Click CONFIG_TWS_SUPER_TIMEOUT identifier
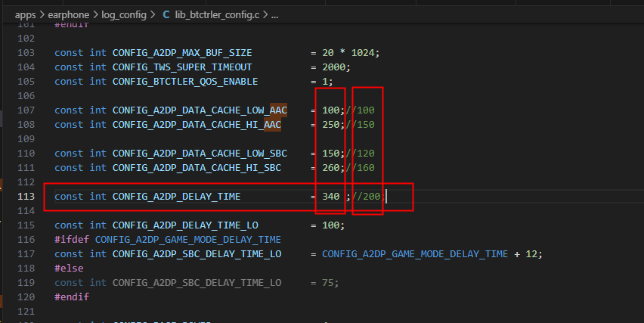Viewport: 644px width, 323px height. tap(182, 67)
